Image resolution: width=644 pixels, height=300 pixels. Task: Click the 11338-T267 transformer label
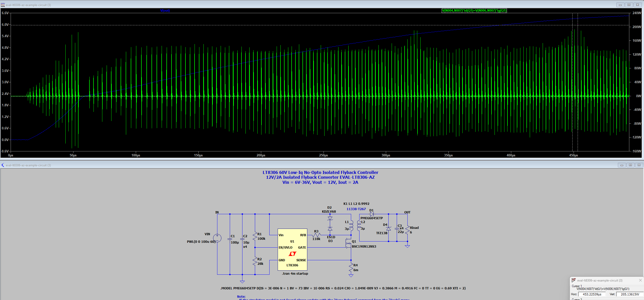click(356, 209)
